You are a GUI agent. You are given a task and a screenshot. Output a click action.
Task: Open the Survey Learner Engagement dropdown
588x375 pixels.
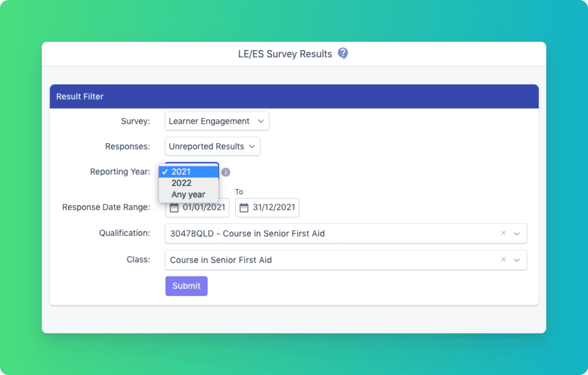pos(217,121)
